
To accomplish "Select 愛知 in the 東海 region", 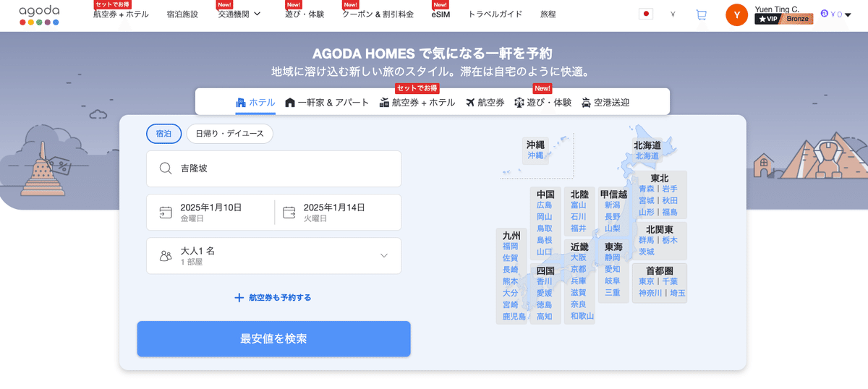I will [613, 269].
